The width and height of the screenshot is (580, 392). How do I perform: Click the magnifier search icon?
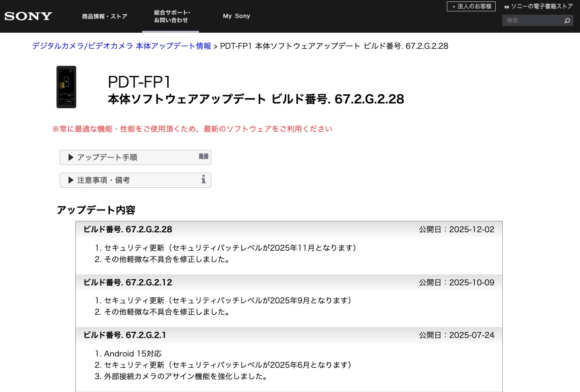[567, 21]
